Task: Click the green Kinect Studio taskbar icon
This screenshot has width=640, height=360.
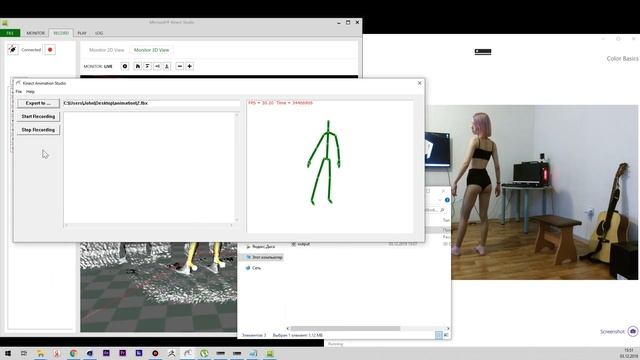Action: click(x=270, y=353)
